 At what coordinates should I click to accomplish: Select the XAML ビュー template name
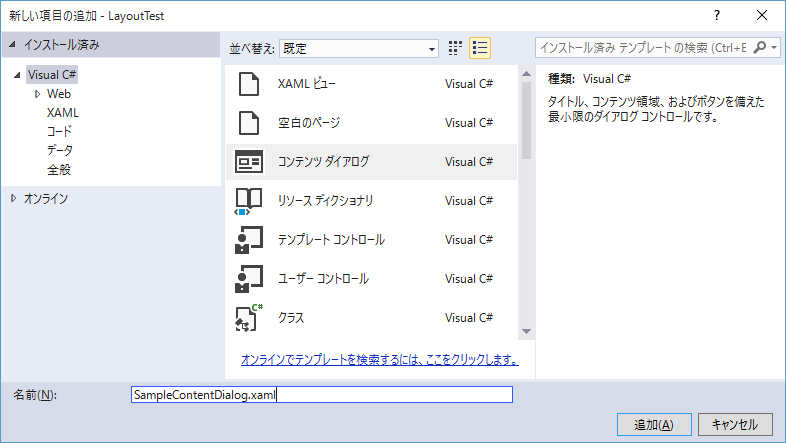(x=307, y=84)
